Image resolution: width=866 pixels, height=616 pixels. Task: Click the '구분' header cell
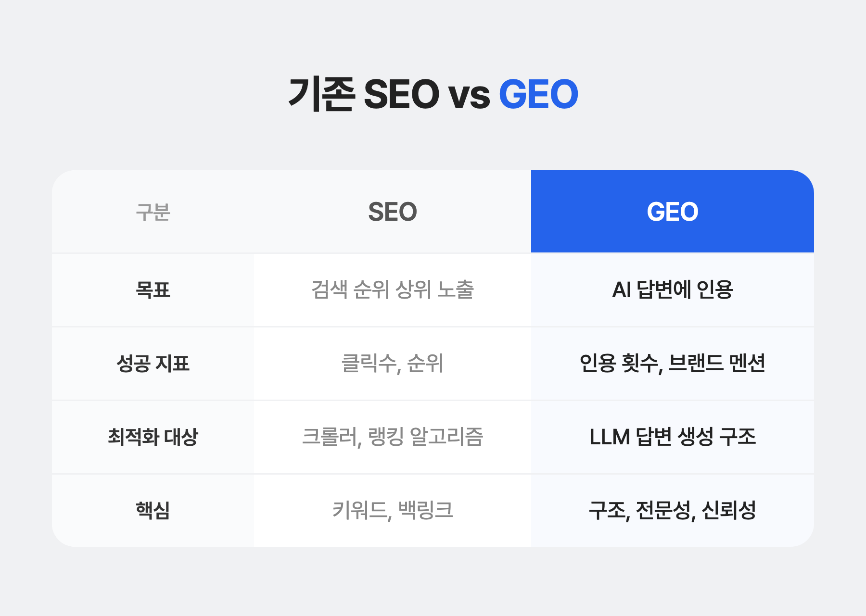(153, 212)
